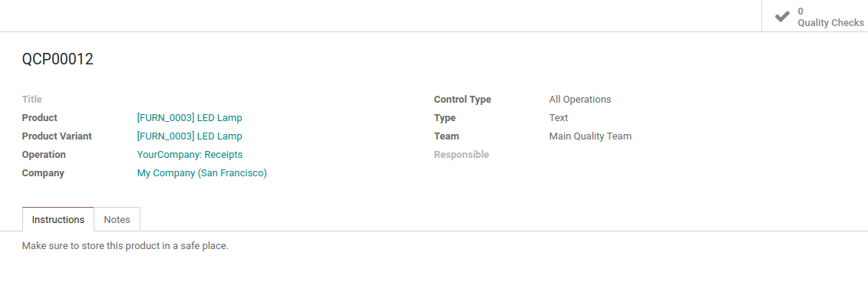868x292 pixels.
Task: Click the greyed Responsible field label
Action: pyautogui.click(x=462, y=155)
